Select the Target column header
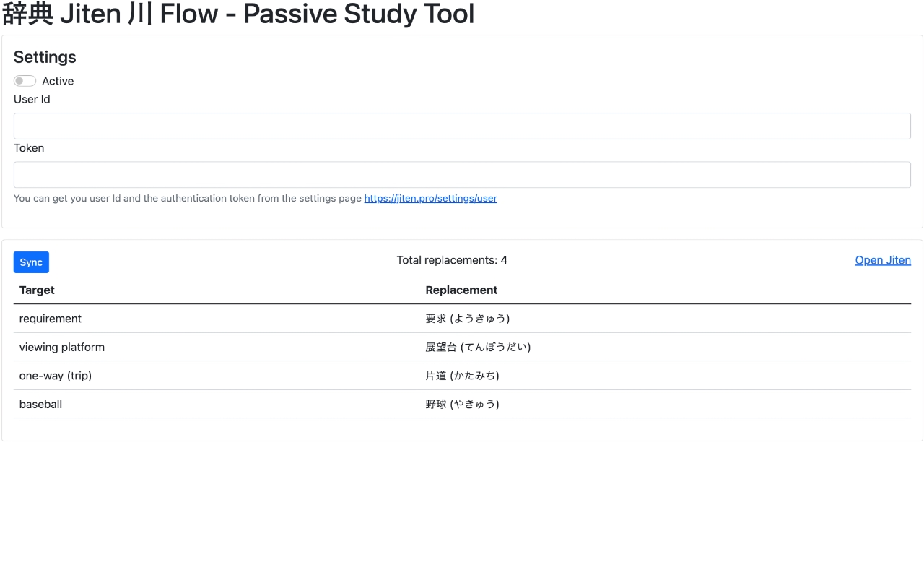The height and width of the screenshot is (578, 924). (x=37, y=290)
